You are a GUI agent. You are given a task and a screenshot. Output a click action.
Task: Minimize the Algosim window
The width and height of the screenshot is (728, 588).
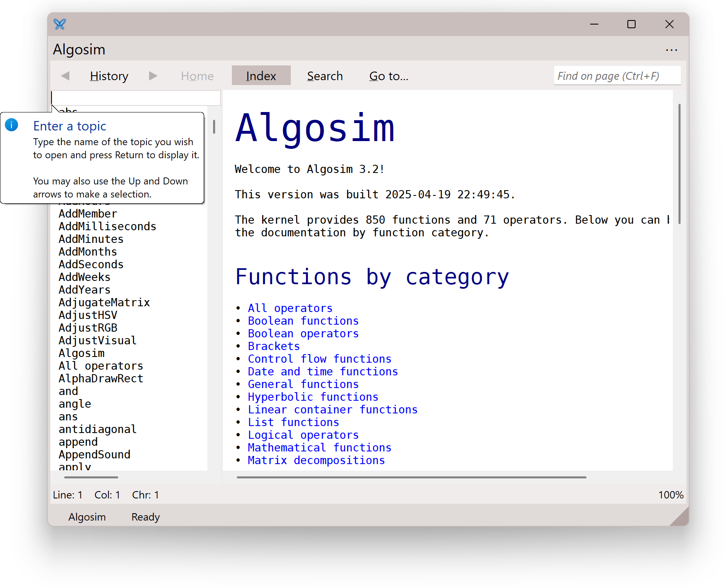[594, 24]
